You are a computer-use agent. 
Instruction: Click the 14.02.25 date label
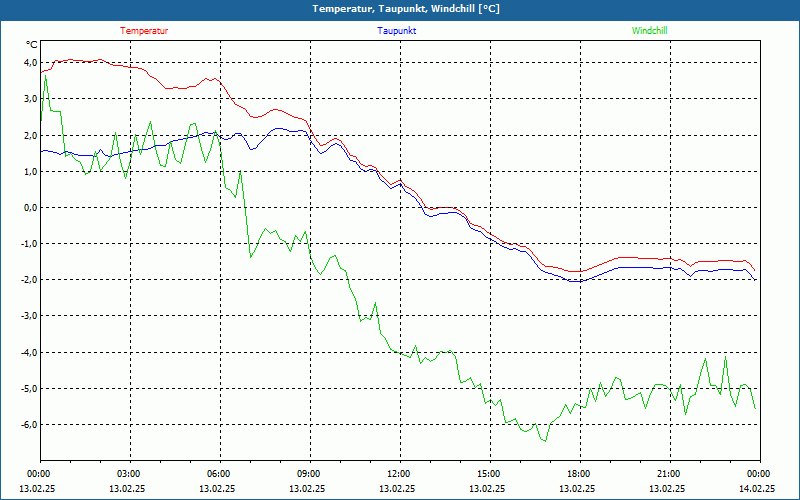pyautogui.click(x=757, y=488)
